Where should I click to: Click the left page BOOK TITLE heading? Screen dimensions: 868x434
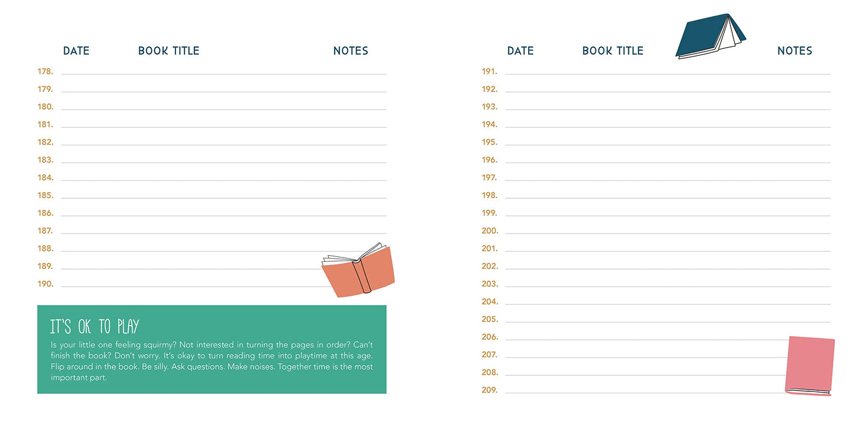click(169, 51)
